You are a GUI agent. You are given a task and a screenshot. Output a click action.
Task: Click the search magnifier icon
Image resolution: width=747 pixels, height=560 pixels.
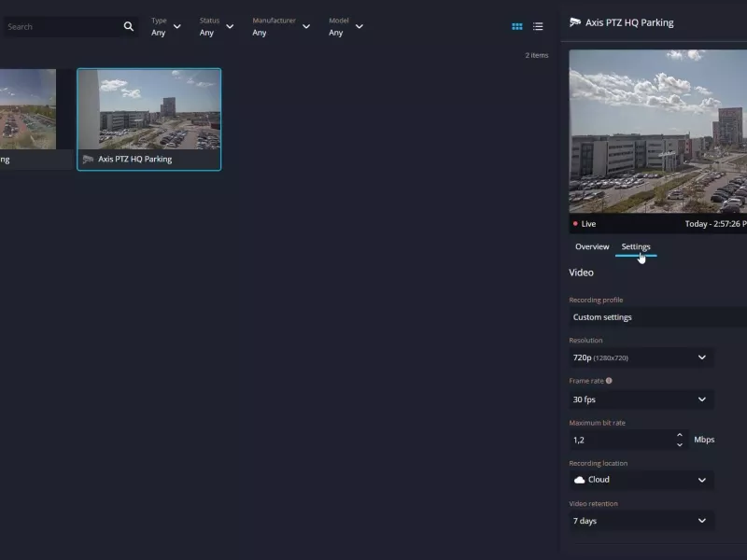[x=129, y=27]
